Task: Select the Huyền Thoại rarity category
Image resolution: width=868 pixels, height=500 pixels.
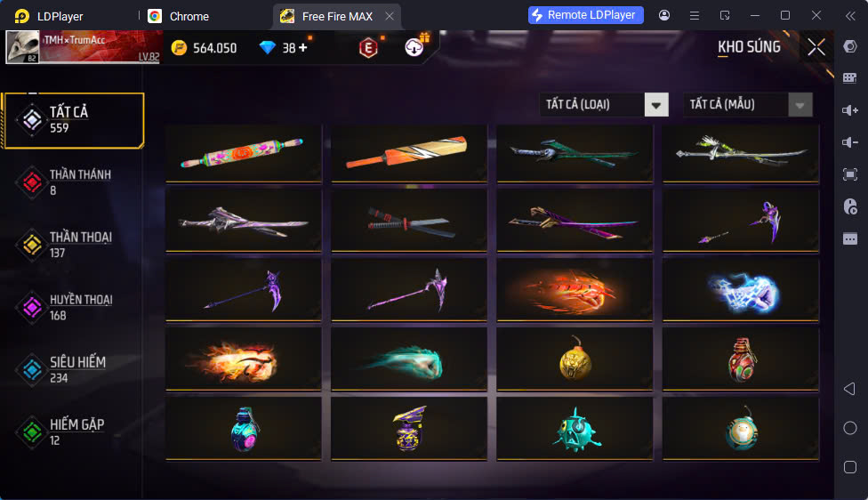Action: pyautogui.click(x=72, y=307)
